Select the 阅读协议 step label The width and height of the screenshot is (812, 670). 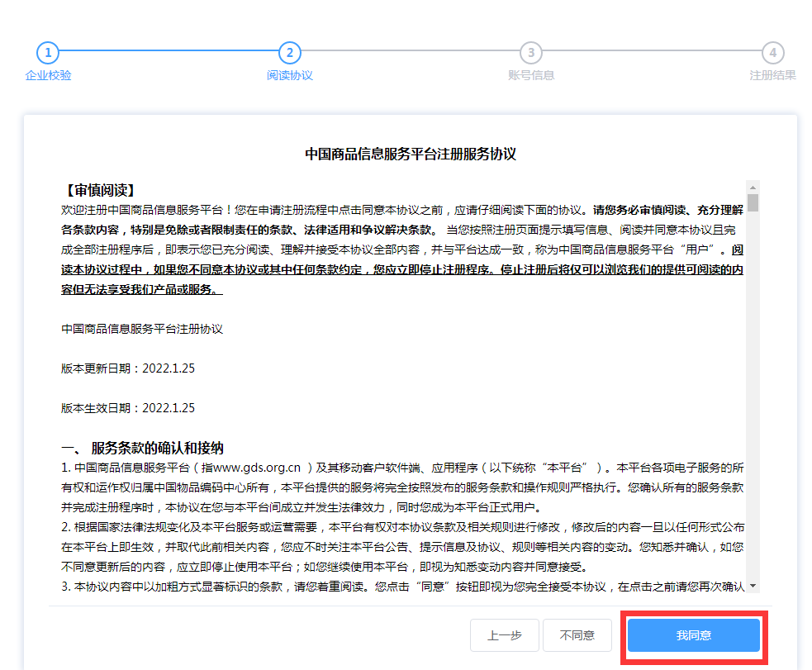[x=289, y=76]
